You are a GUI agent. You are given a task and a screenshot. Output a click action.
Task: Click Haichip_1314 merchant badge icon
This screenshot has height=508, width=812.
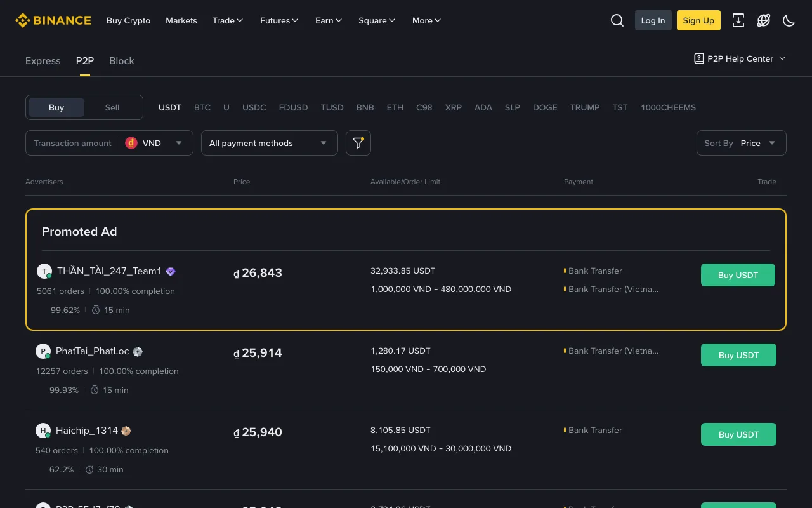point(126,431)
